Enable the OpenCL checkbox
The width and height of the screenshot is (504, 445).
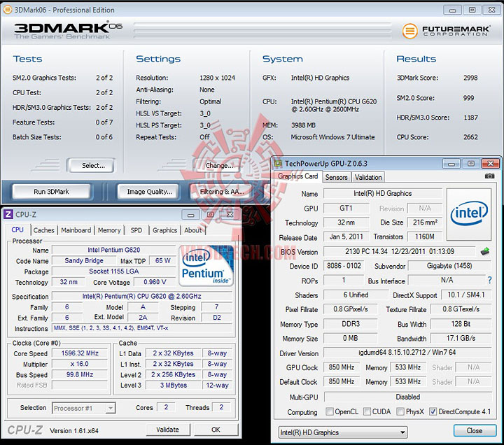click(330, 411)
